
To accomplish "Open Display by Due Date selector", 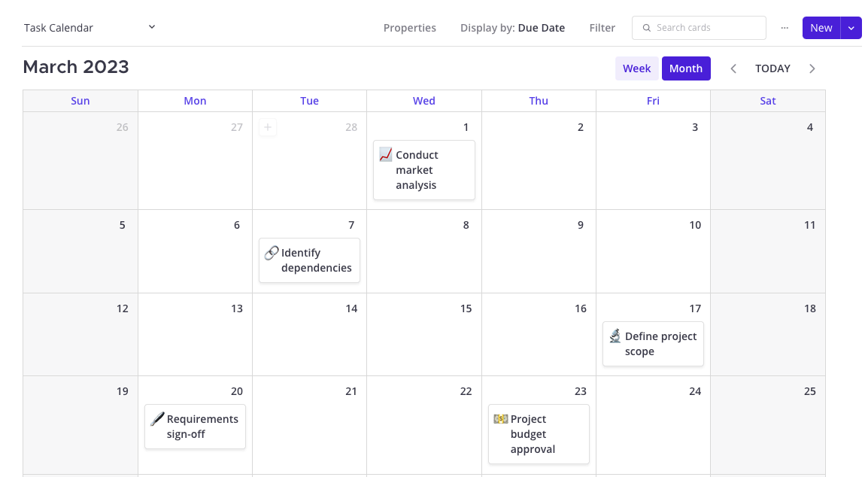I will (x=513, y=28).
